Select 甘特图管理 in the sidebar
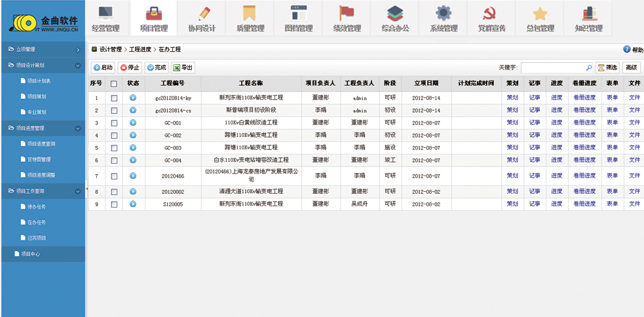The image size is (644, 317). 39,159
